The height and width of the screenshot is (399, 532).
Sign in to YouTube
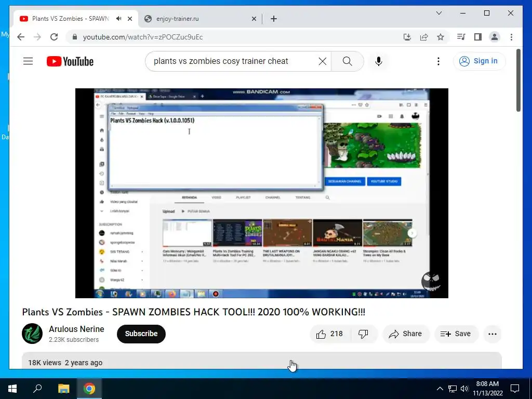[479, 61]
